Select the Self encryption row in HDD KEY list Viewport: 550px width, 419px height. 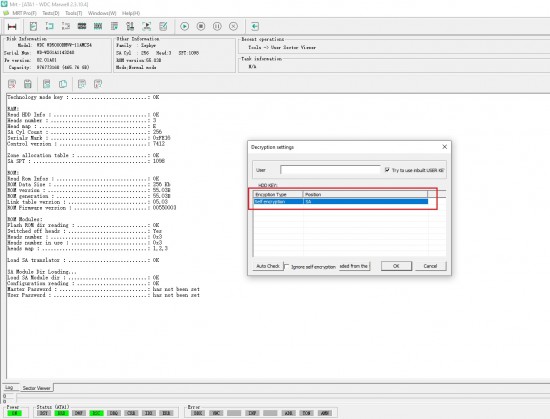point(341,202)
